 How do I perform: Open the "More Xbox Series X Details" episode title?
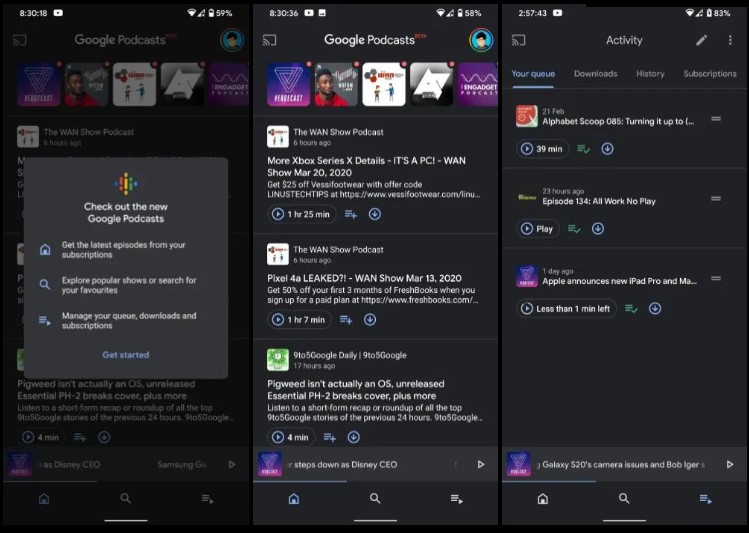[366, 167]
